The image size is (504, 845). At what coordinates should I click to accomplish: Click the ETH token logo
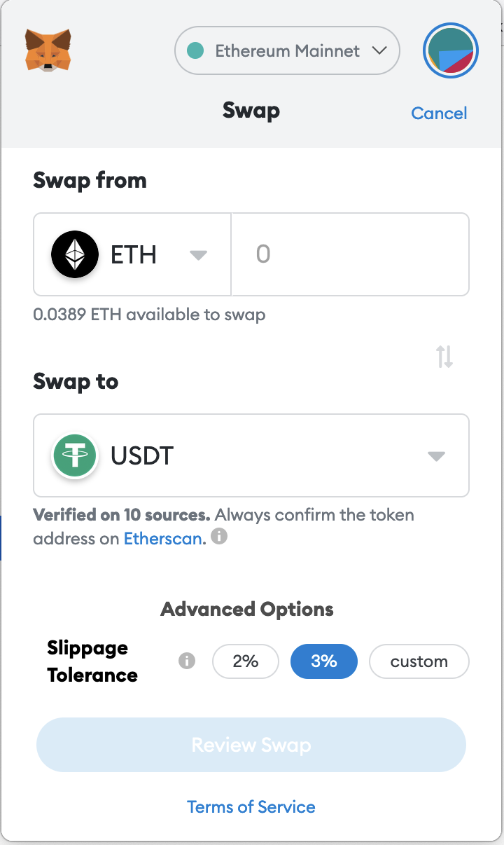[x=75, y=254]
